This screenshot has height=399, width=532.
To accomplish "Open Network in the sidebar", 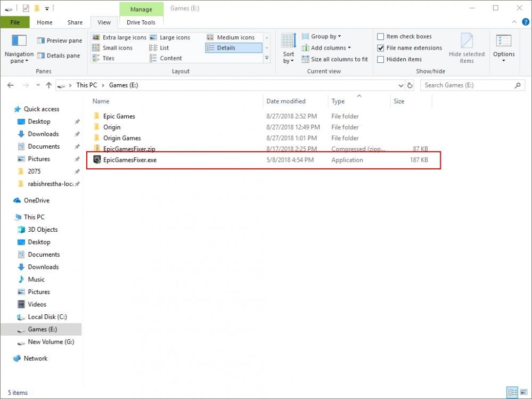I will point(35,359).
